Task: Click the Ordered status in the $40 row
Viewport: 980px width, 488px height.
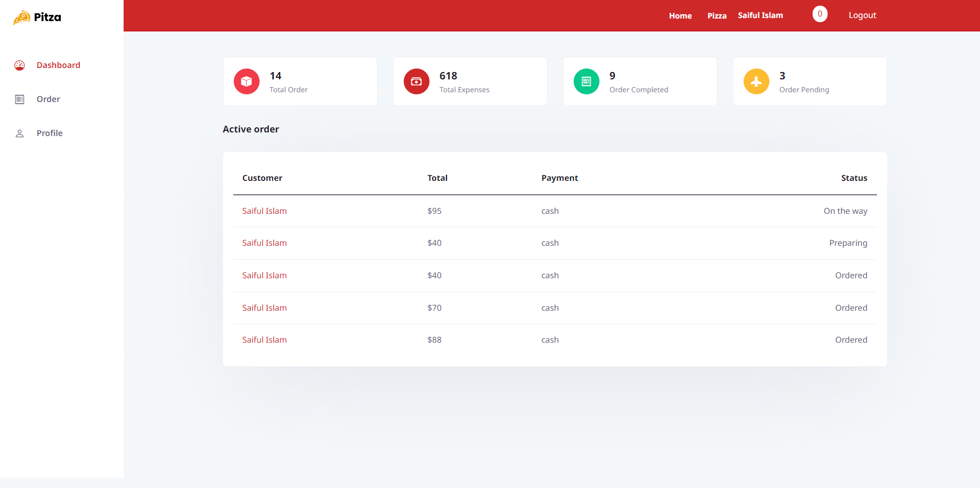Action: click(x=851, y=275)
